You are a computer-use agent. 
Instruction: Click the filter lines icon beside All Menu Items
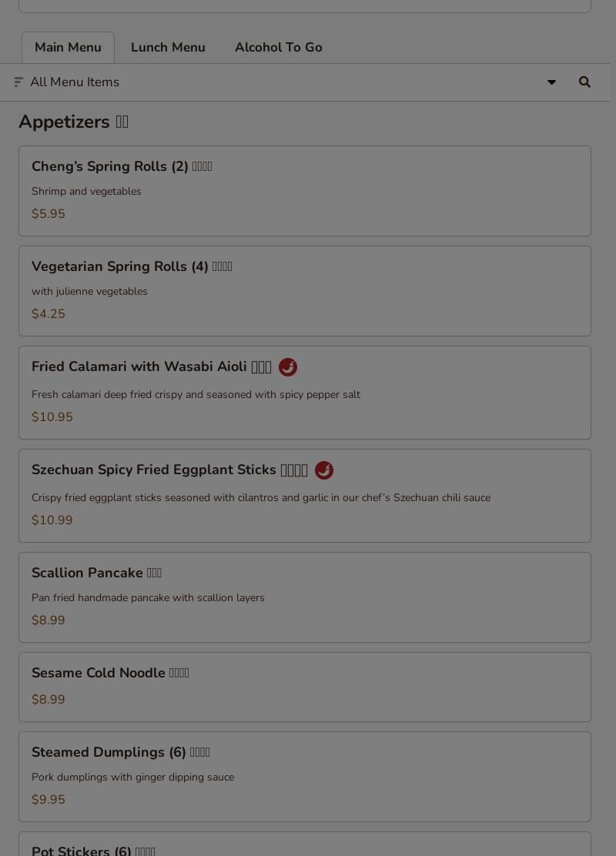18,82
